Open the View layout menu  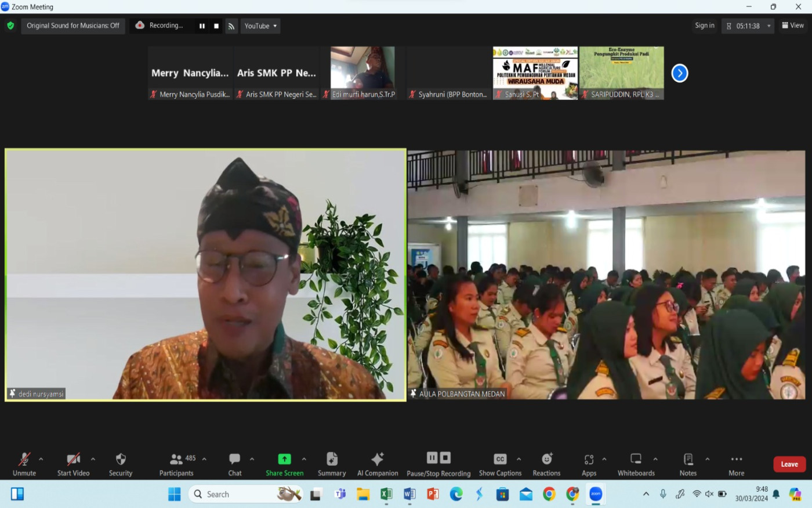pos(793,26)
